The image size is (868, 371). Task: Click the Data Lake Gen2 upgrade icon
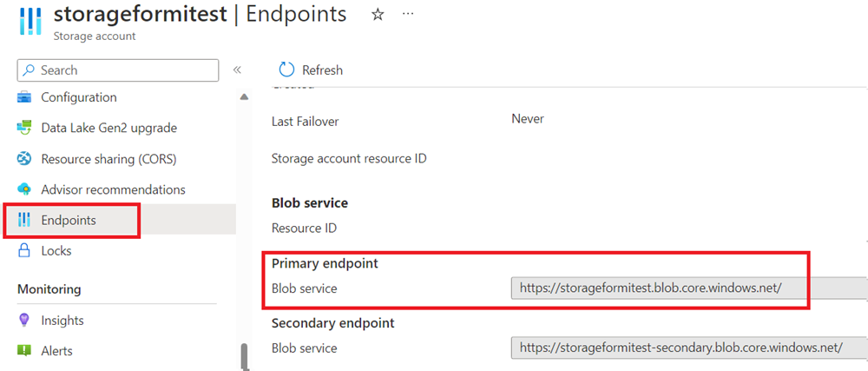click(24, 128)
